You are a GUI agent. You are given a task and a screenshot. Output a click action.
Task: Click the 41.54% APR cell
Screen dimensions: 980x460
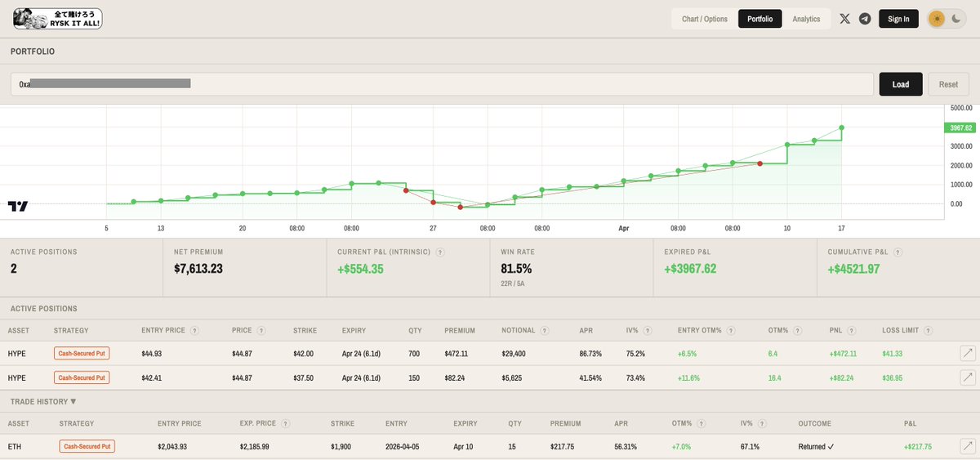(x=590, y=377)
